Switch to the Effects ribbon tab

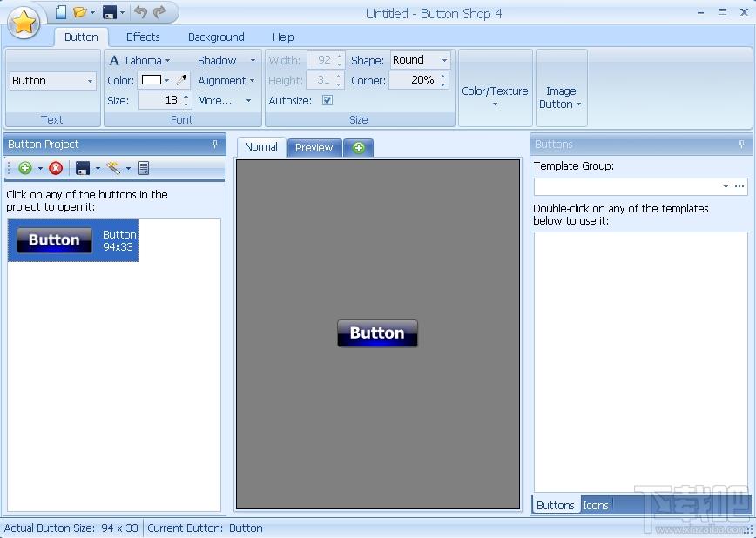click(x=143, y=37)
